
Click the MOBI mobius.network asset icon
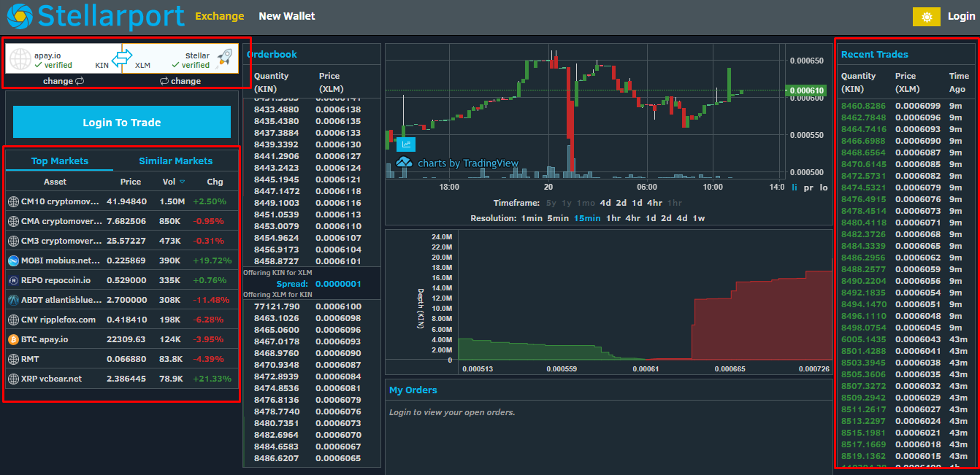click(13, 260)
